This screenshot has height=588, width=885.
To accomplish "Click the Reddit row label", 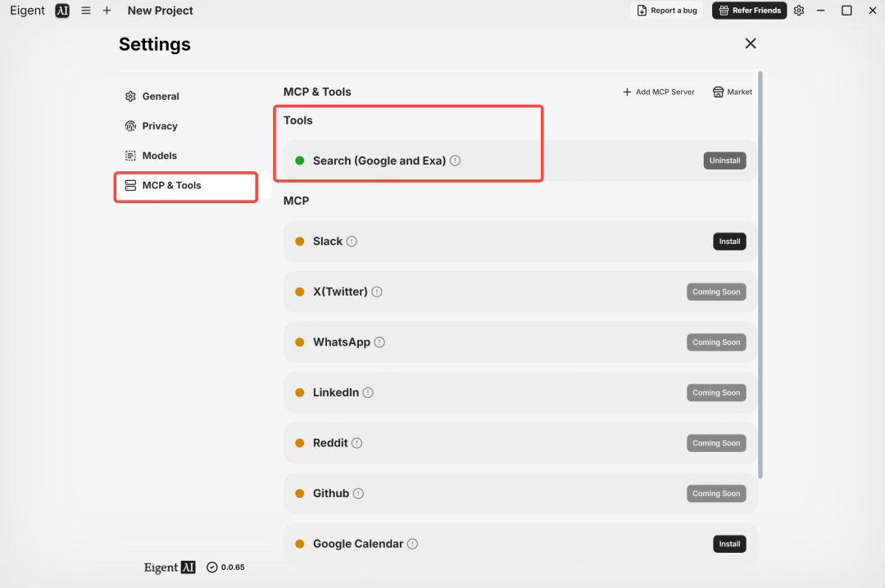I will tap(330, 443).
